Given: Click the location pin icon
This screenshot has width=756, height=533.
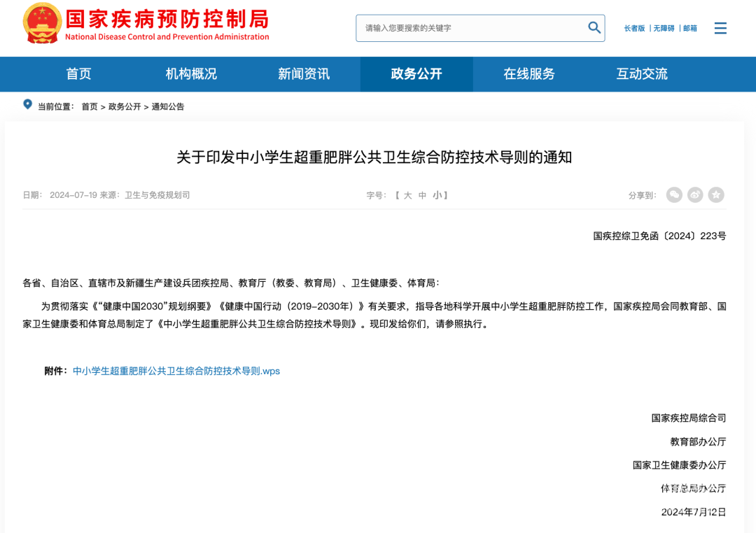Looking at the screenshot, I should tap(28, 105).
